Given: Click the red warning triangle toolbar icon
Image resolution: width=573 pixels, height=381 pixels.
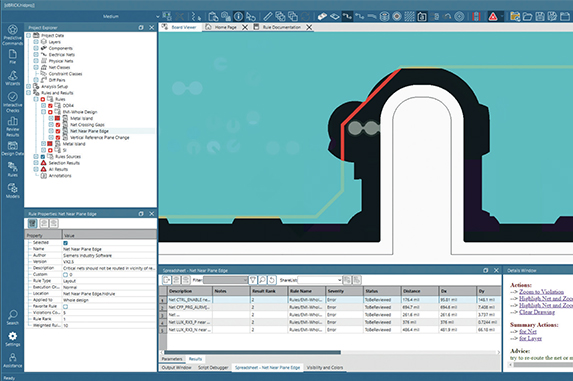Looking at the screenshot, I should (493, 16).
